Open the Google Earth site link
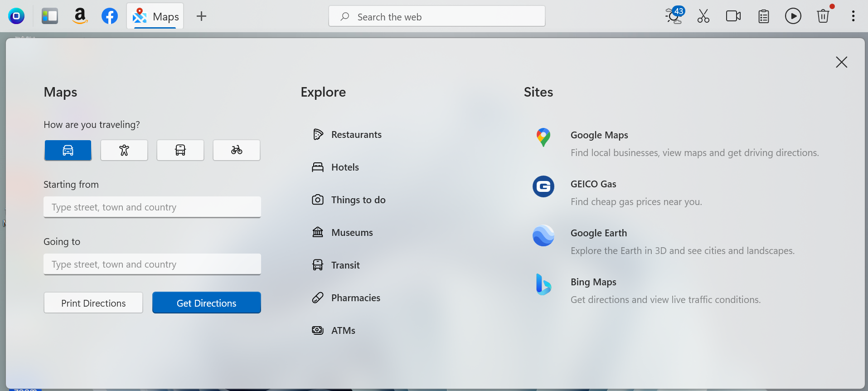The width and height of the screenshot is (868, 391). 599,233
